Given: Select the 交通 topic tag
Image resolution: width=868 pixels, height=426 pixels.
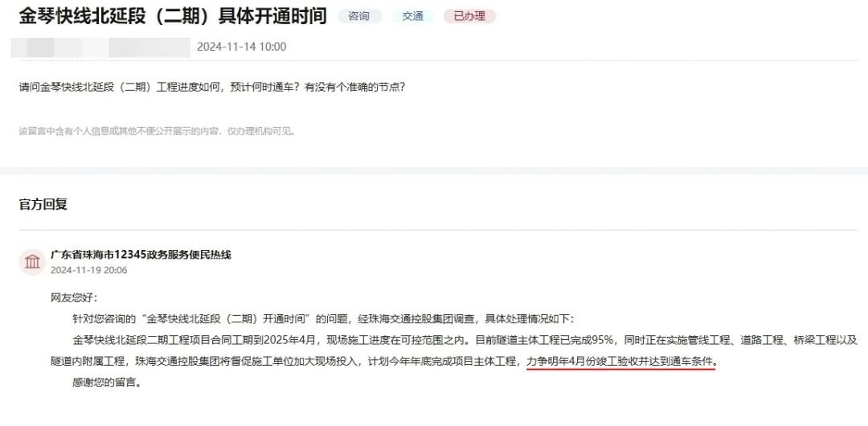Looking at the screenshot, I should click(412, 16).
